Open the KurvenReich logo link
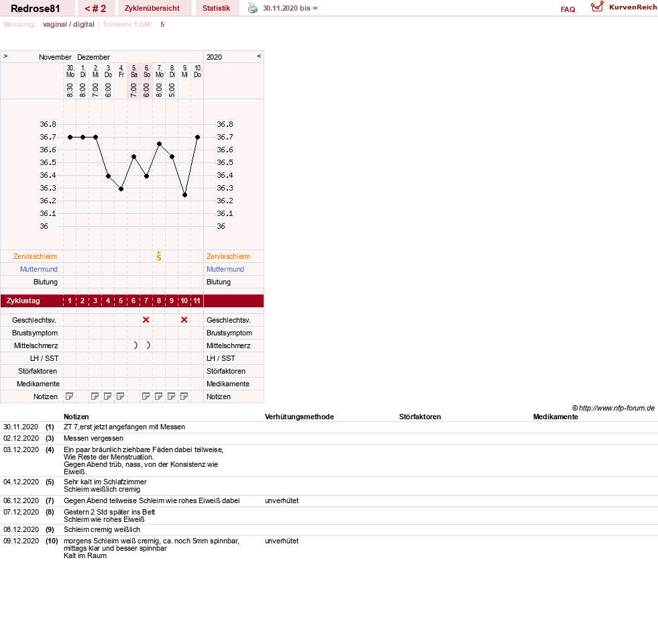The image size is (658, 644). [624, 7]
